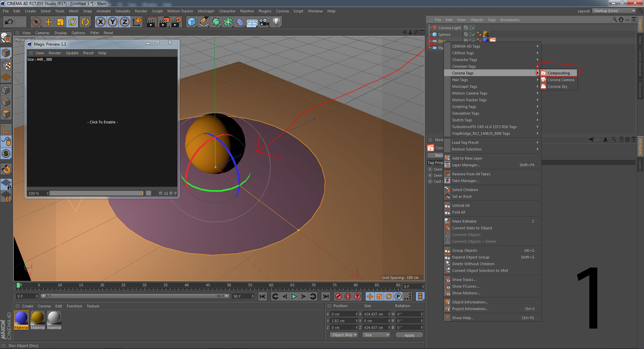
Task: Toggle GI checkbox in Magic Preview
Action: (x=161, y=193)
